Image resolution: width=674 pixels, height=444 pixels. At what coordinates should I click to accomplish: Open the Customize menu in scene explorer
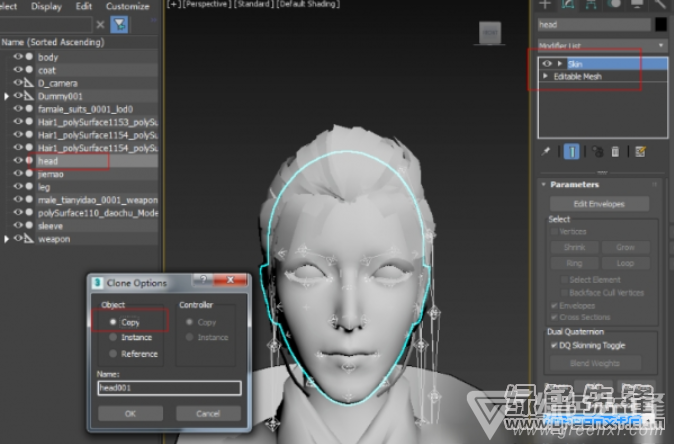click(x=127, y=6)
